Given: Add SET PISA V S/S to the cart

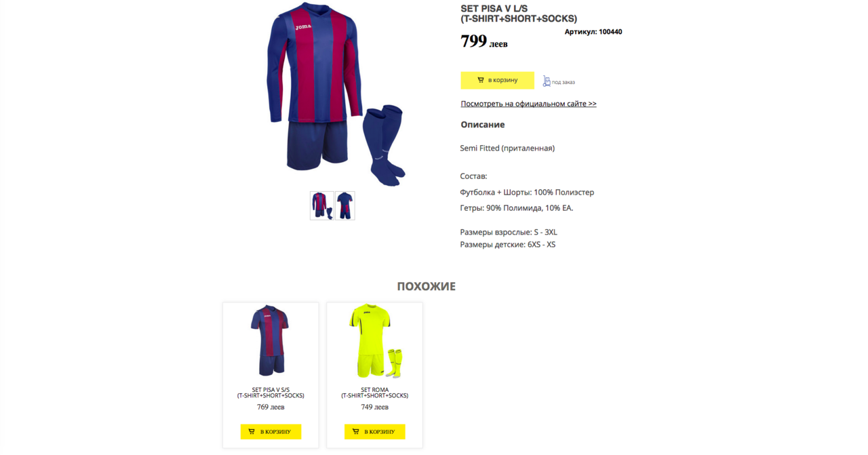Looking at the screenshot, I should [271, 431].
